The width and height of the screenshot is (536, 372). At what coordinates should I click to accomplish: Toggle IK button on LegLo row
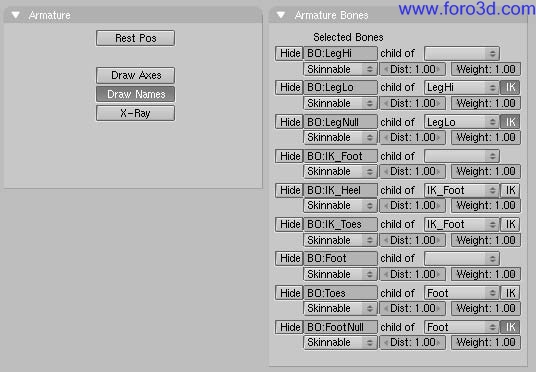510,88
